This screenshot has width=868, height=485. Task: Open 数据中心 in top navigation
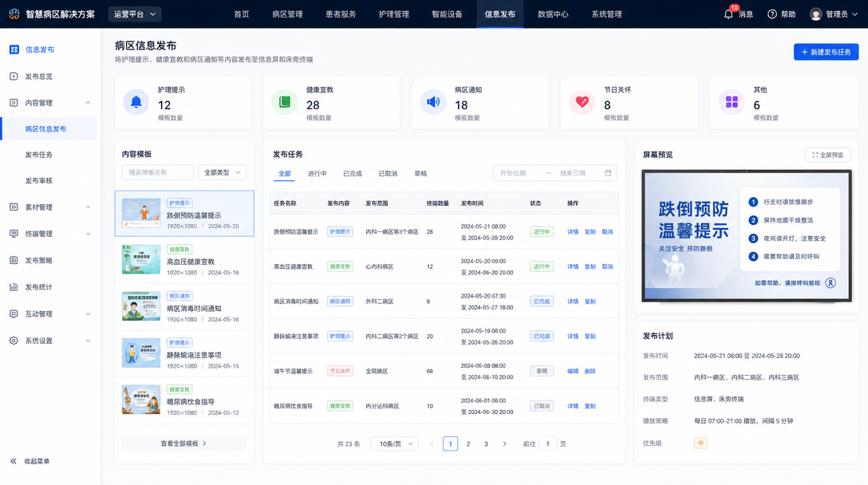[x=553, y=14]
